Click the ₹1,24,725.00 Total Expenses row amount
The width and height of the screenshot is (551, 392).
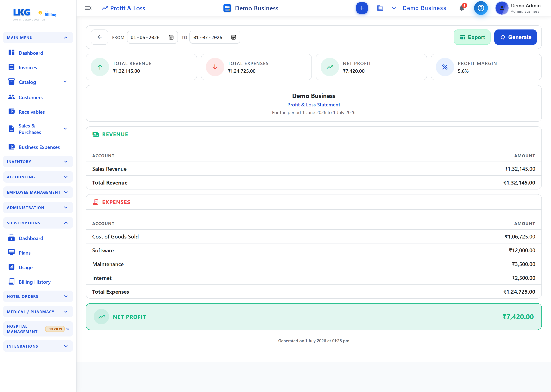(x=519, y=292)
